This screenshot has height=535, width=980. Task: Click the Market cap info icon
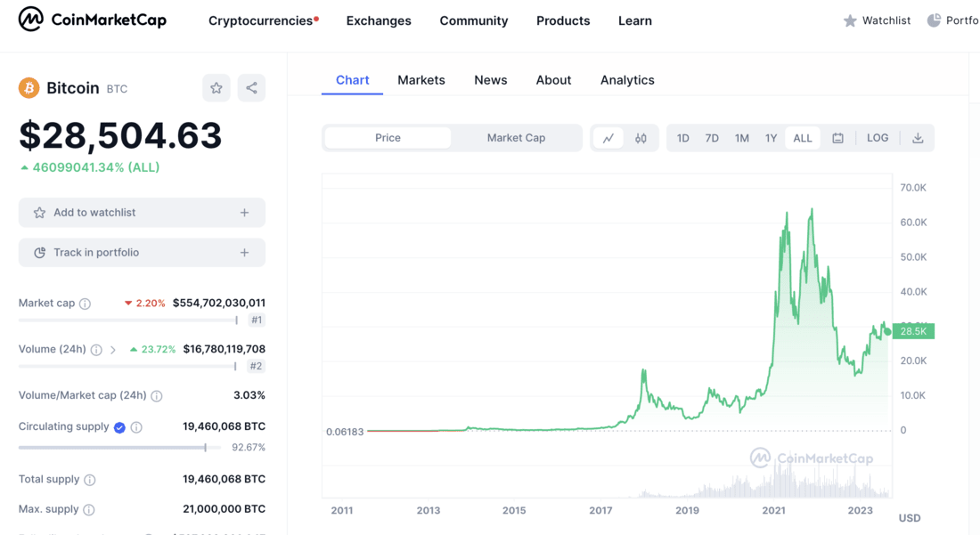click(x=85, y=304)
